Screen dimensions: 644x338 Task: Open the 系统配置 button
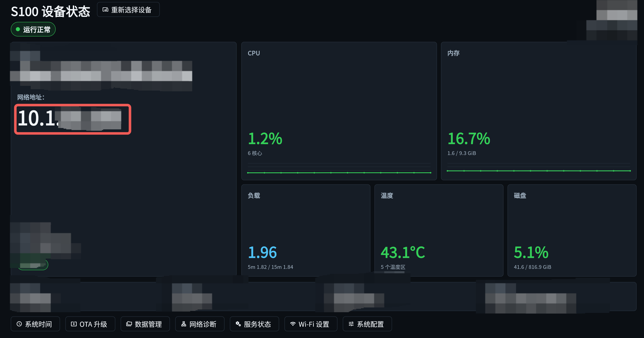pos(367,324)
